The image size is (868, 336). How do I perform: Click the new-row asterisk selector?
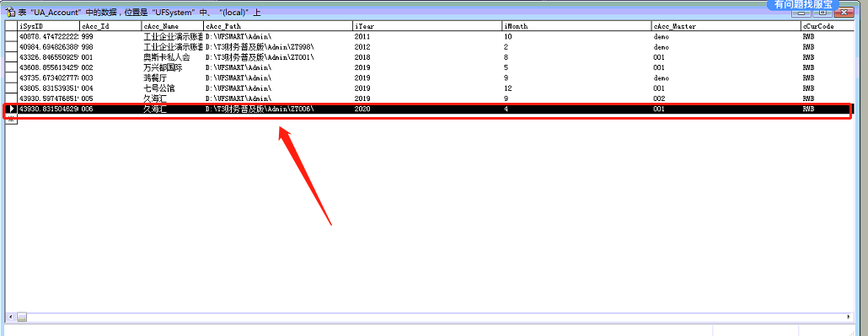click(x=12, y=119)
